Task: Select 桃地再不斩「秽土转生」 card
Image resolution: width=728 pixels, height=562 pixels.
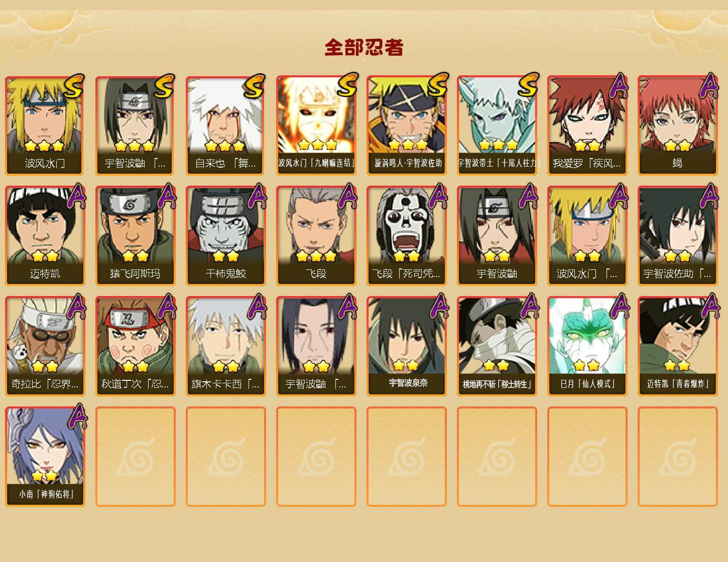Action: (497, 346)
